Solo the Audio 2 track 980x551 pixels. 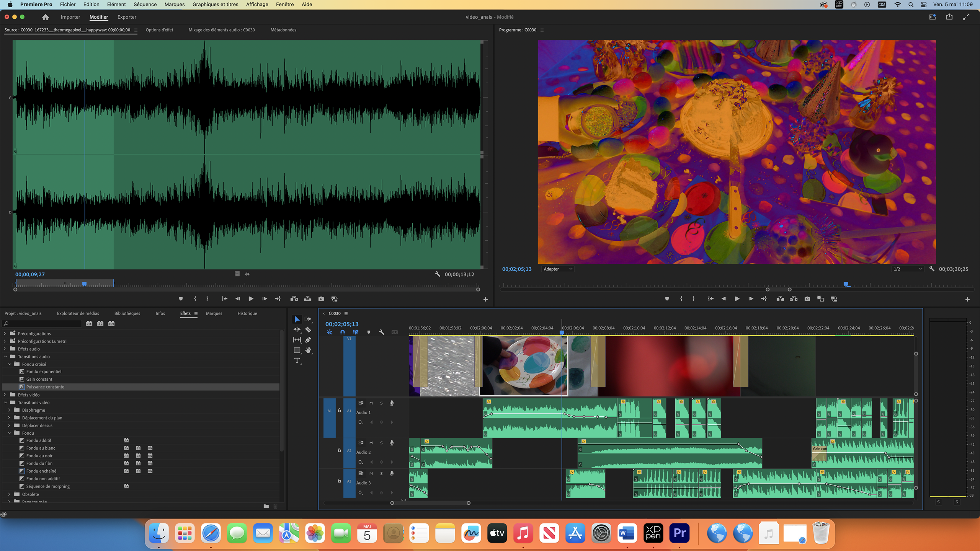click(x=381, y=443)
